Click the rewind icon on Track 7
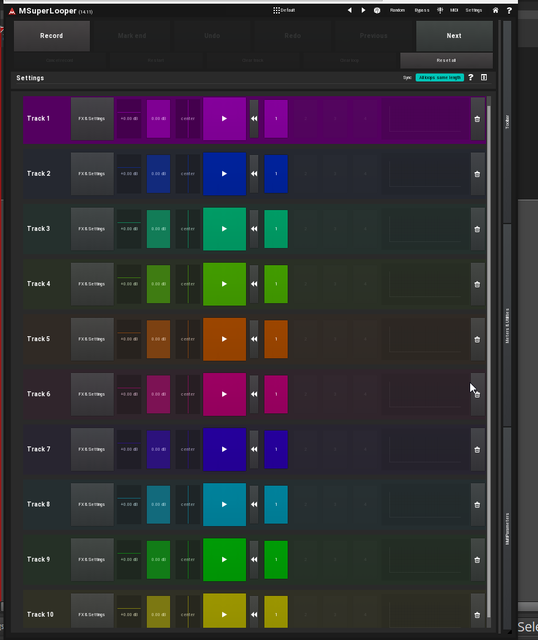 (254, 449)
